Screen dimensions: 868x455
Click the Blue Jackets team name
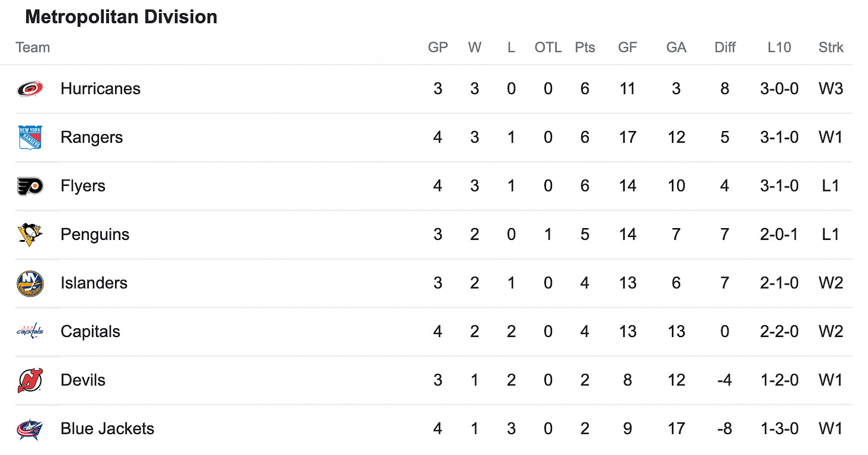click(107, 429)
